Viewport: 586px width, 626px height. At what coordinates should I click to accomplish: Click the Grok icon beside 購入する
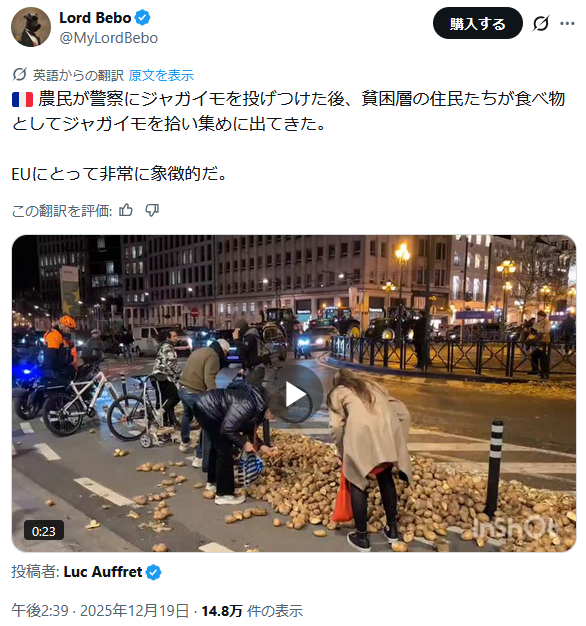(541, 23)
